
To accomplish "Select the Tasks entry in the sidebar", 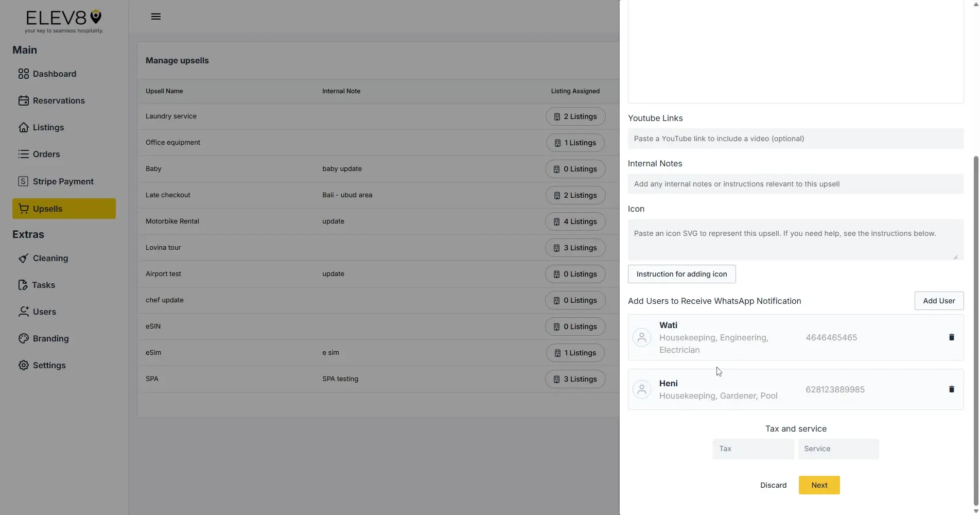I will point(24,285).
